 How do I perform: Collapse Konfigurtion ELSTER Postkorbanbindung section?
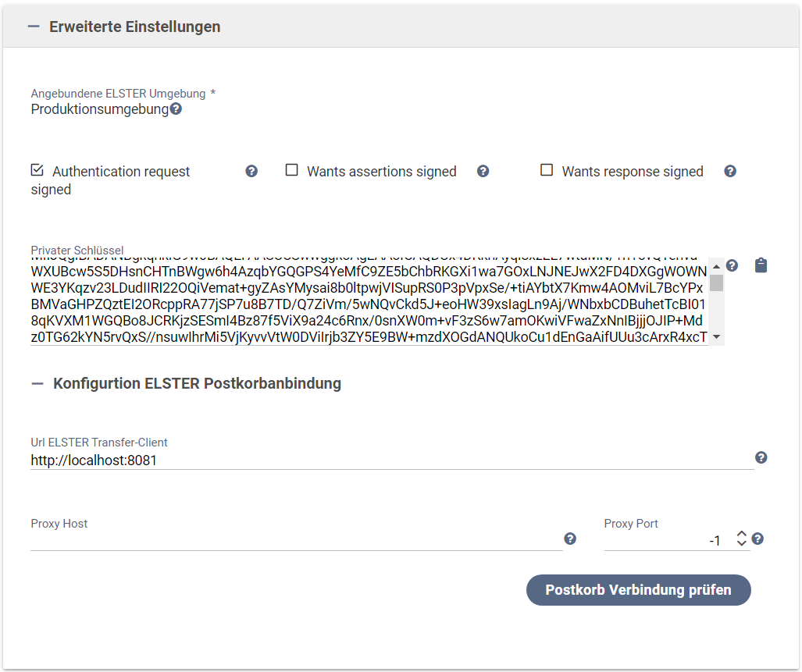pos(37,383)
